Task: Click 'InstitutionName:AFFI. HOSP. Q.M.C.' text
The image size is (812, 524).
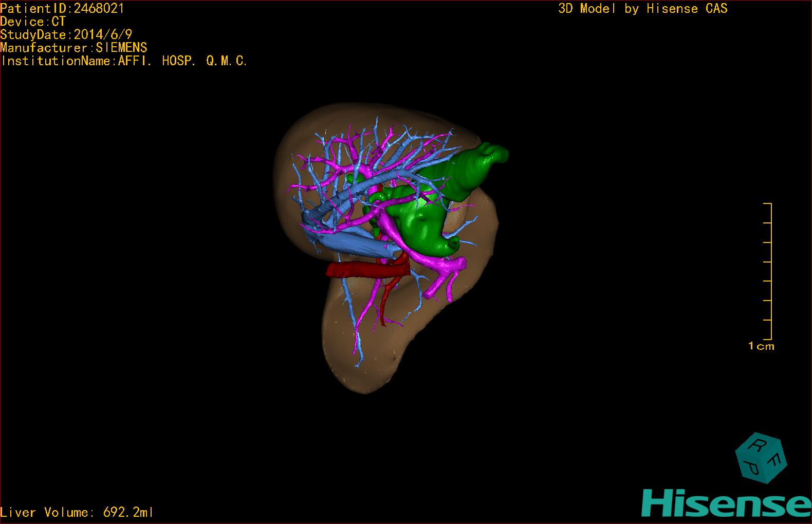Action: point(124,61)
